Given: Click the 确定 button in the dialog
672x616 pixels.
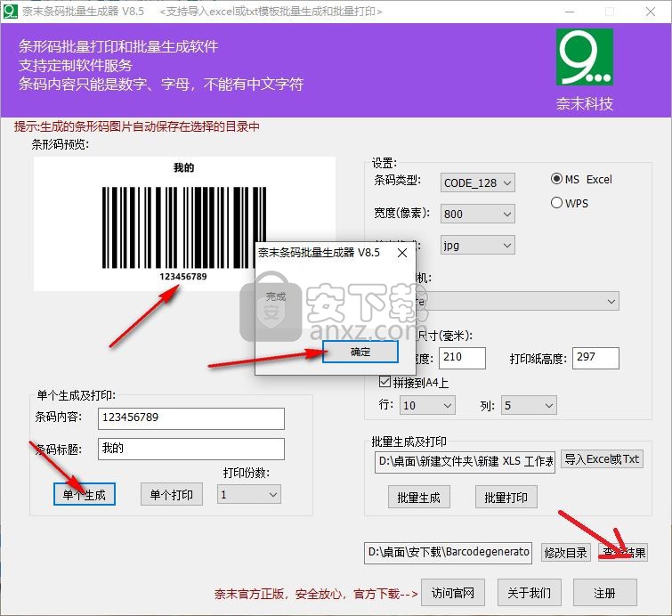Looking at the screenshot, I should click(x=360, y=352).
